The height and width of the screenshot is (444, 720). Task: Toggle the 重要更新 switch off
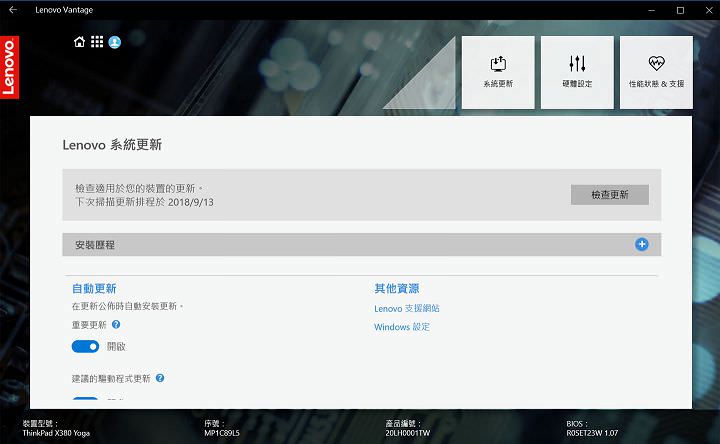(x=85, y=346)
